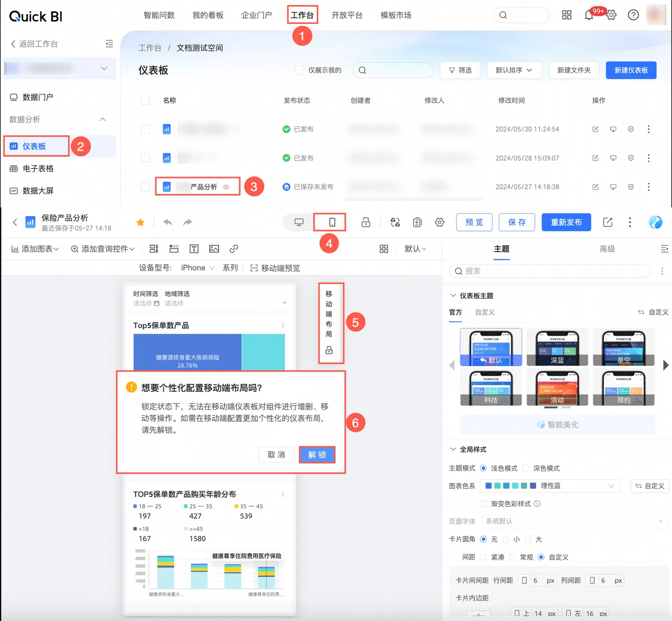672x621 pixels.
Task: Set spacing to 紧凑
Action: 483,557
